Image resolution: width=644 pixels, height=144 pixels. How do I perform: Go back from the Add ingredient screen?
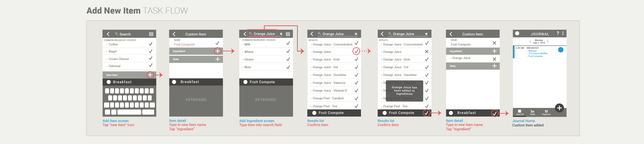tap(245, 34)
